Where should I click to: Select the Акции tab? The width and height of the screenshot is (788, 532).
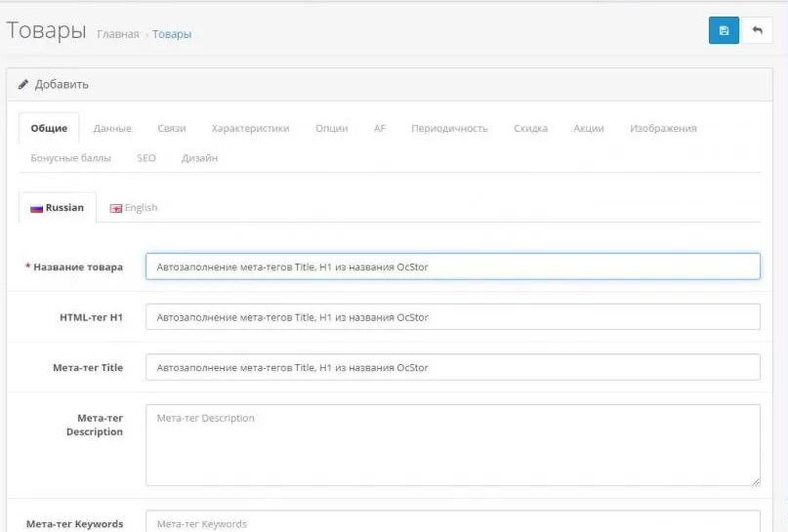[589, 128]
